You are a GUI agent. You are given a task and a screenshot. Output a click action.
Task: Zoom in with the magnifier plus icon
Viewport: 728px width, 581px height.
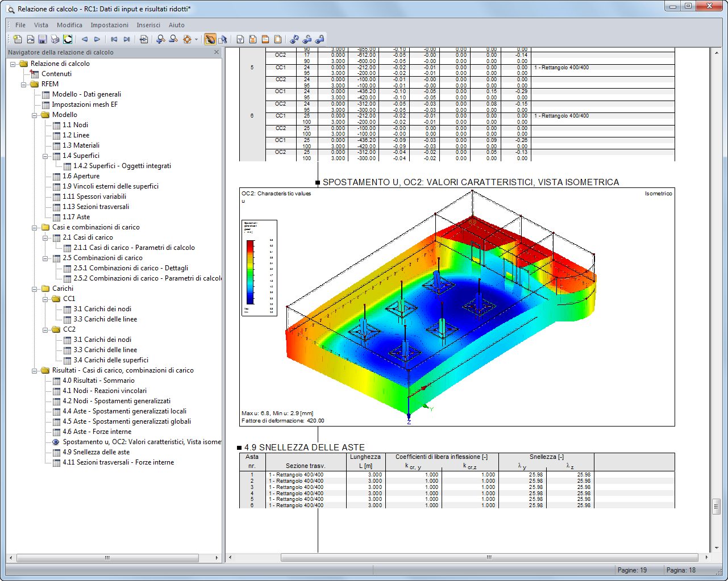point(161,39)
